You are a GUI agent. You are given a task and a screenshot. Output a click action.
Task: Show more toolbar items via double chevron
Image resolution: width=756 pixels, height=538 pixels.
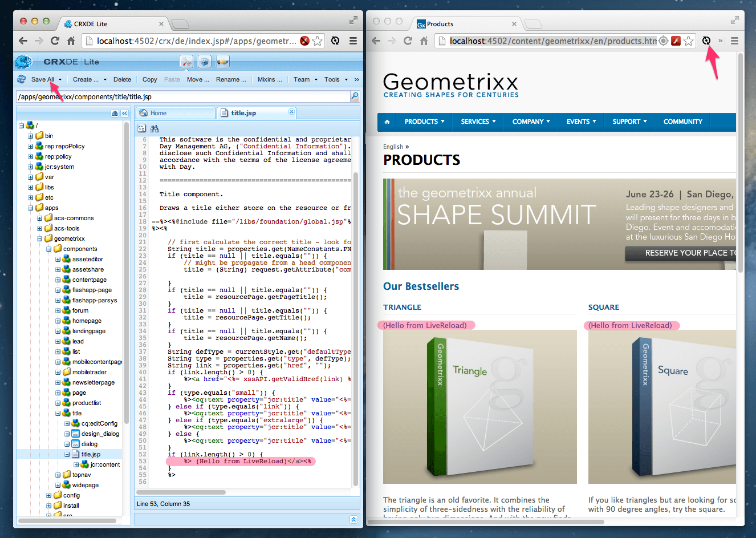point(357,80)
